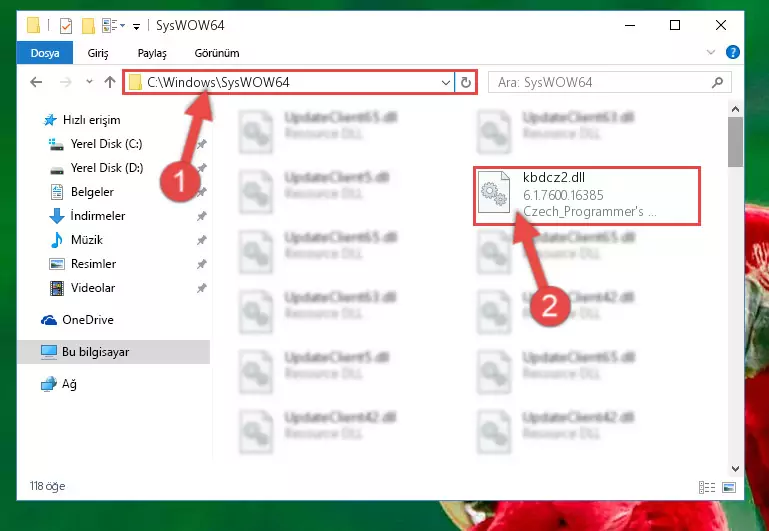Go forward with the right arrow button
Screen dimensions: 769x531
pyautogui.click(x=65, y=82)
